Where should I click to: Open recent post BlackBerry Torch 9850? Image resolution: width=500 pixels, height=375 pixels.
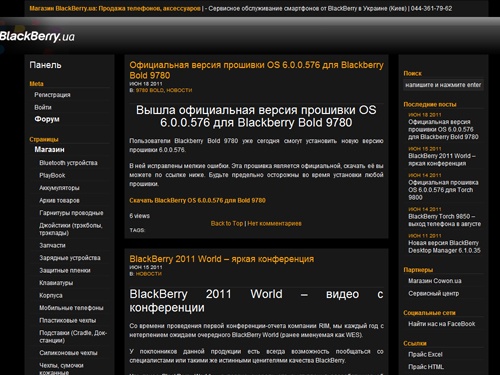(445, 220)
